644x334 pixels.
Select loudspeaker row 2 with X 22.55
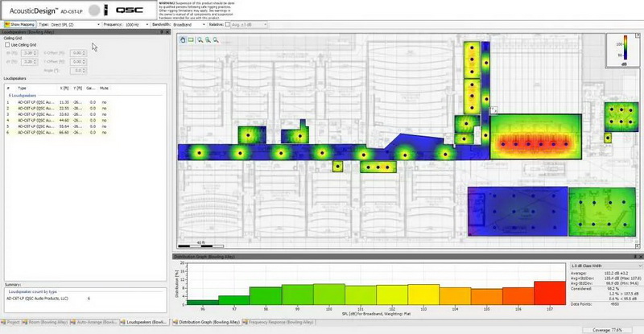pyautogui.click(x=57, y=108)
